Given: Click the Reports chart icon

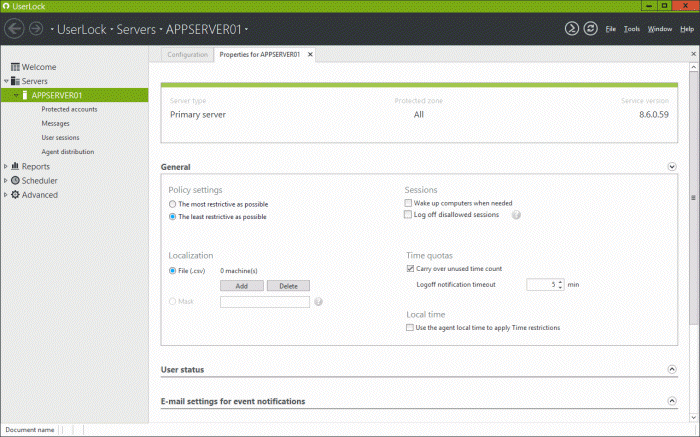Looking at the screenshot, I should pos(15,166).
